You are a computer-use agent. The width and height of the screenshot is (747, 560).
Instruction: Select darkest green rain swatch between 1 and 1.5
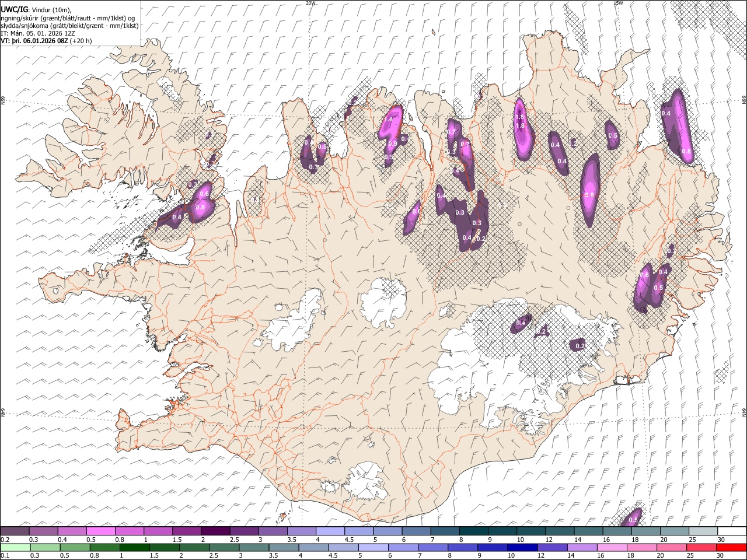tap(135, 547)
